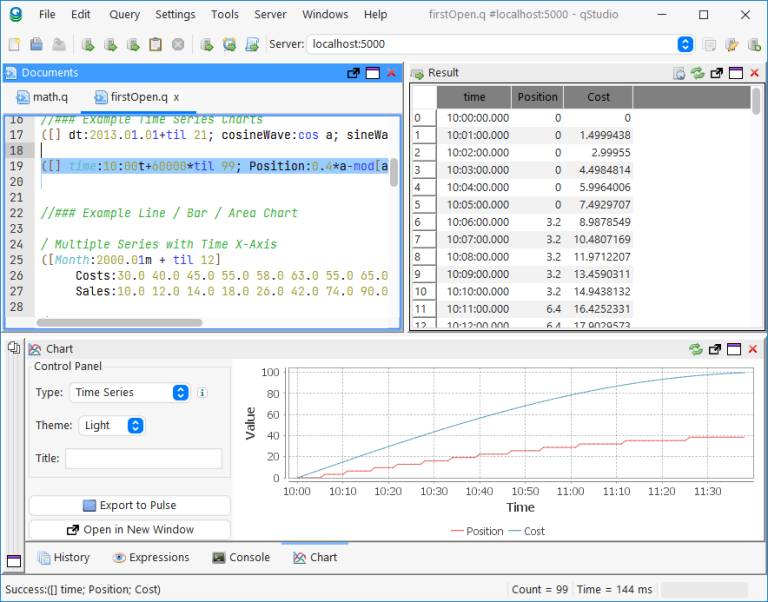Close the firstOpen.q document tab

click(x=177, y=97)
